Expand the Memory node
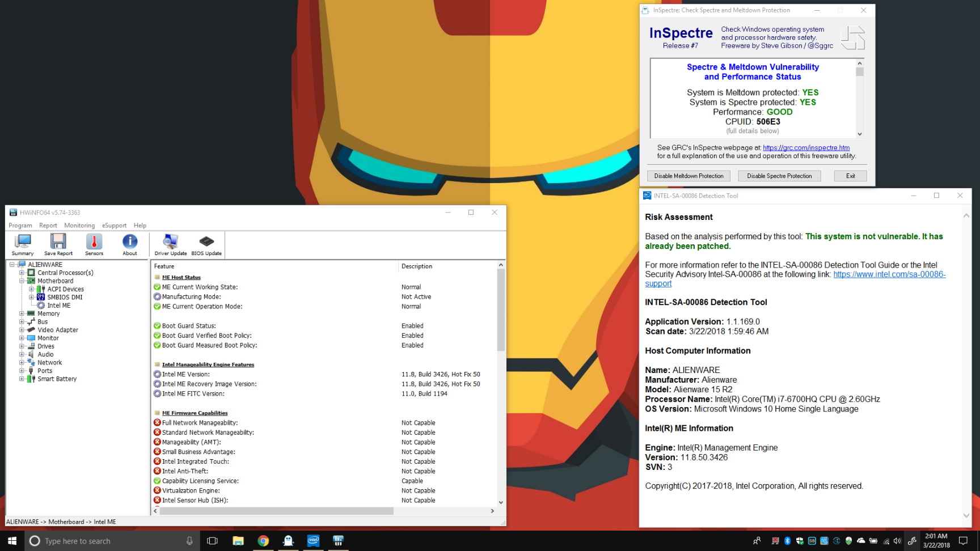 (x=22, y=313)
